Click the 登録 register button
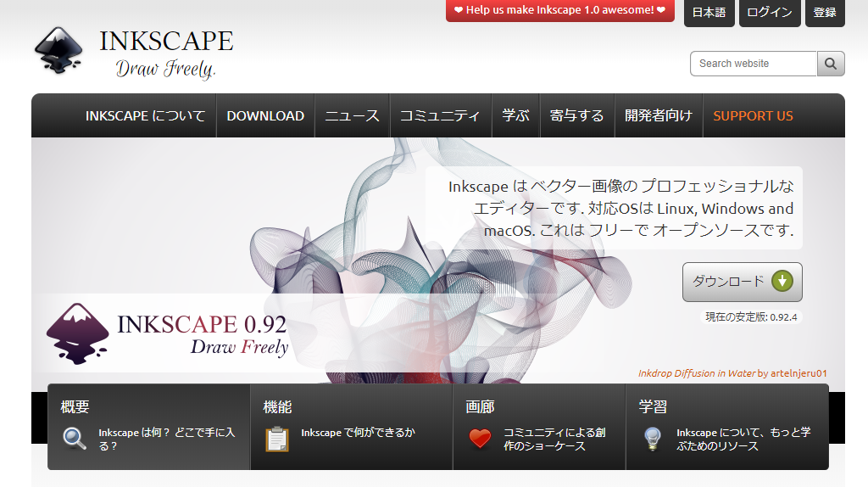This screenshot has width=868, height=487. [825, 13]
